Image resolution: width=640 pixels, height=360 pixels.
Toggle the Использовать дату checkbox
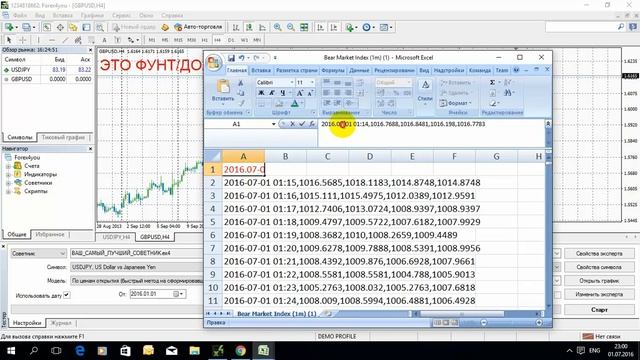pyautogui.click(x=67, y=295)
